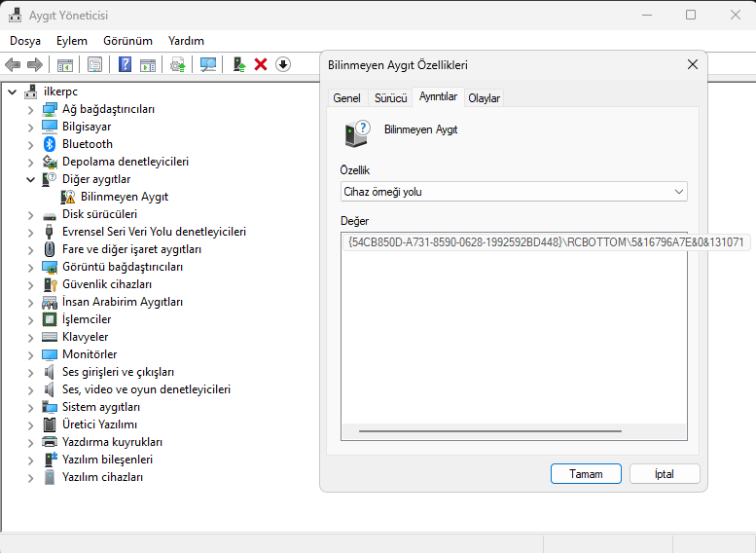
Task: Expand Ses girişleri ve çıkışları category
Action: click(31, 373)
